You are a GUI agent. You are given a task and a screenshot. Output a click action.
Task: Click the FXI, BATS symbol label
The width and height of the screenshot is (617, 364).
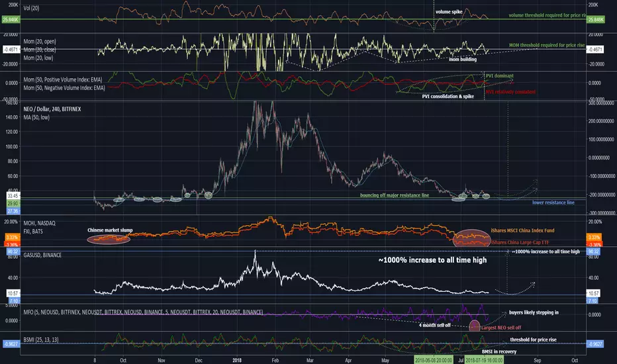[33, 232]
